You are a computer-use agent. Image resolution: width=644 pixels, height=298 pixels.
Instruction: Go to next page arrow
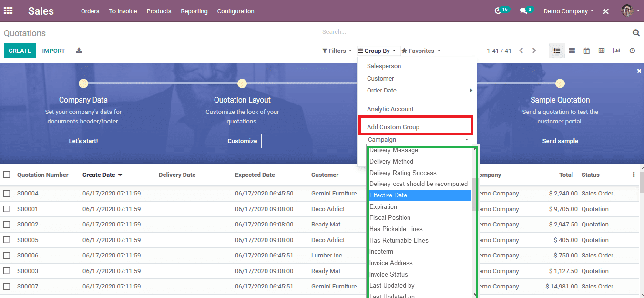534,51
